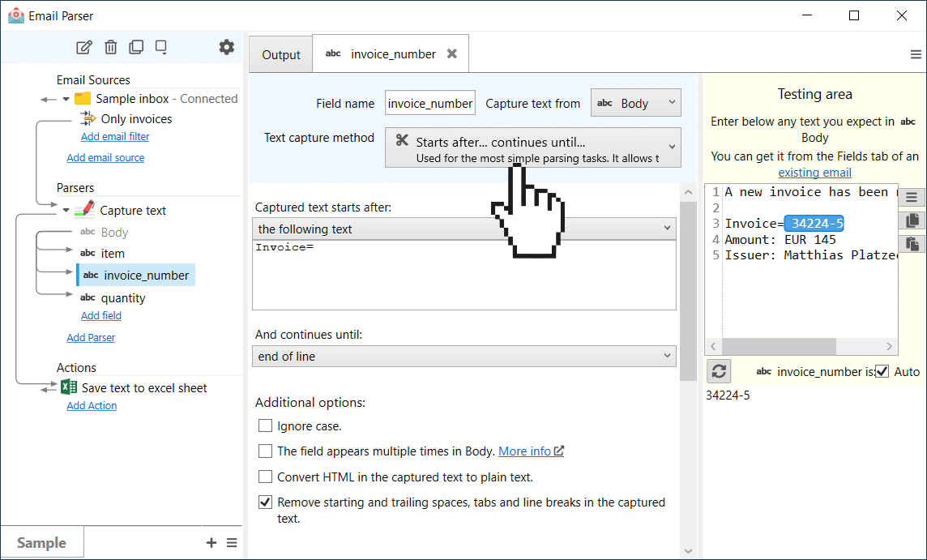Click the Sample inbox folder icon
The width and height of the screenshot is (927, 560).
click(x=83, y=99)
